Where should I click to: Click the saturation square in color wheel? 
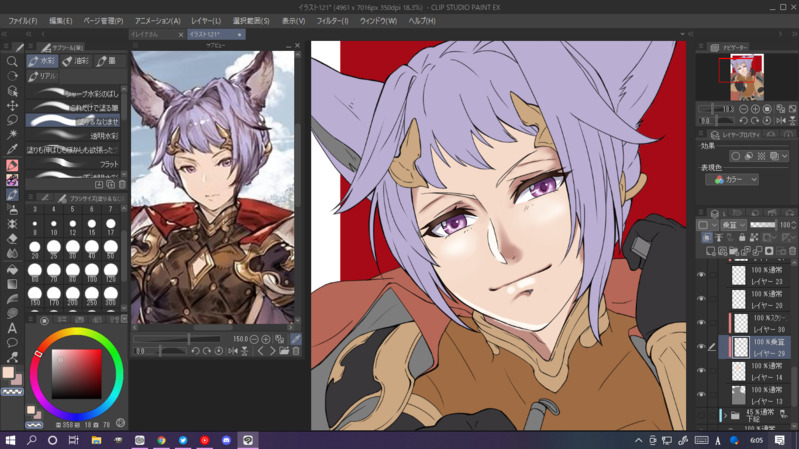pos(76,374)
